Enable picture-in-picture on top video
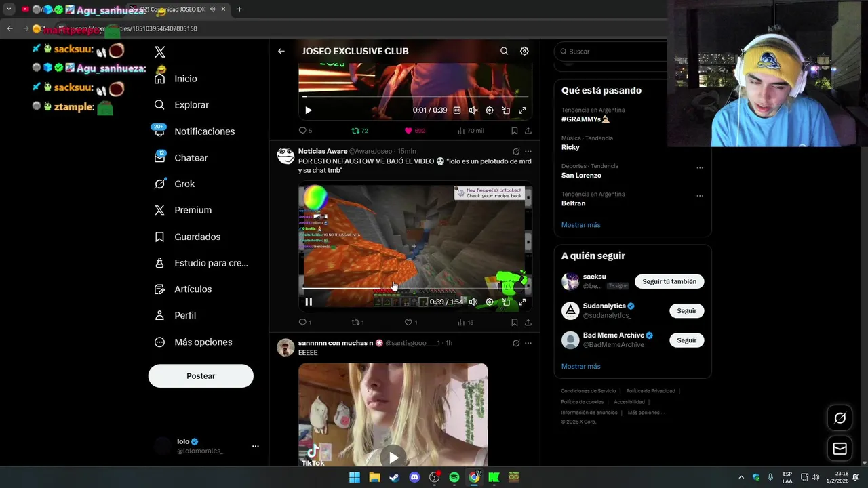This screenshot has width=868, height=488. (x=506, y=110)
